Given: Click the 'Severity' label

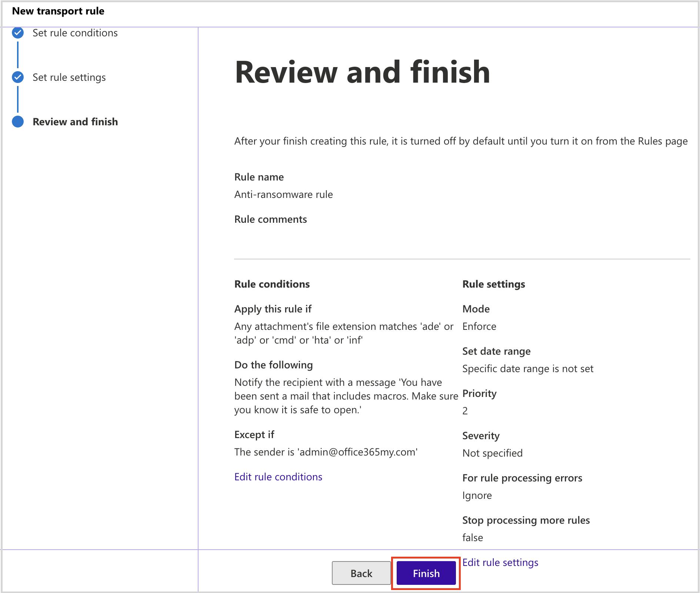Looking at the screenshot, I should 481,436.
